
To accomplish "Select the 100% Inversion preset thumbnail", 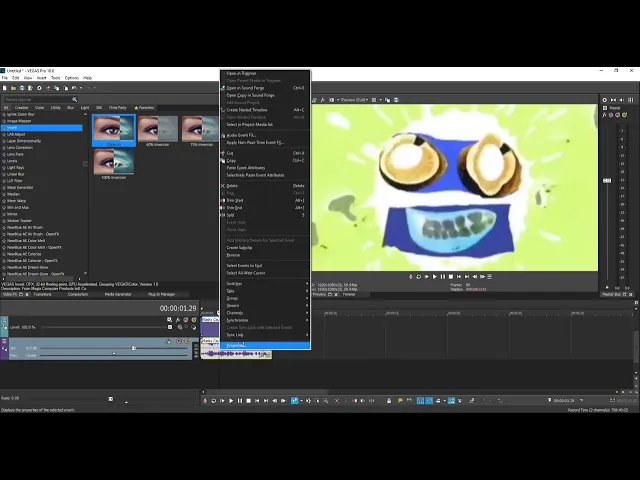I will click(x=114, y=164).
